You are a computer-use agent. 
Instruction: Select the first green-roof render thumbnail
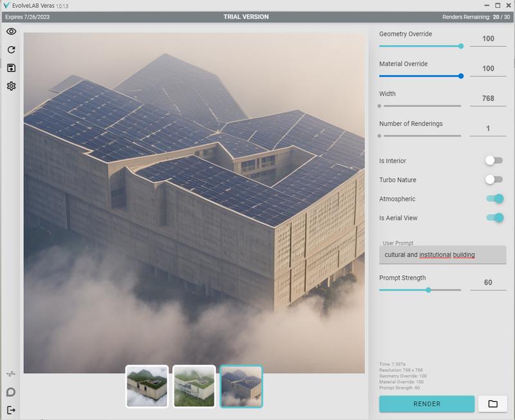(x=147, y=387)
